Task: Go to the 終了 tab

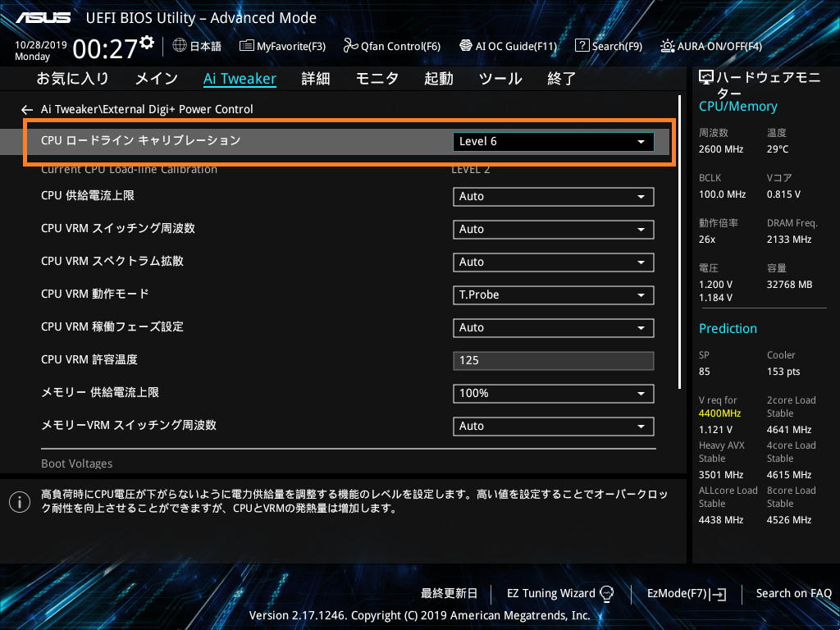Action: (x=561, y=79)
